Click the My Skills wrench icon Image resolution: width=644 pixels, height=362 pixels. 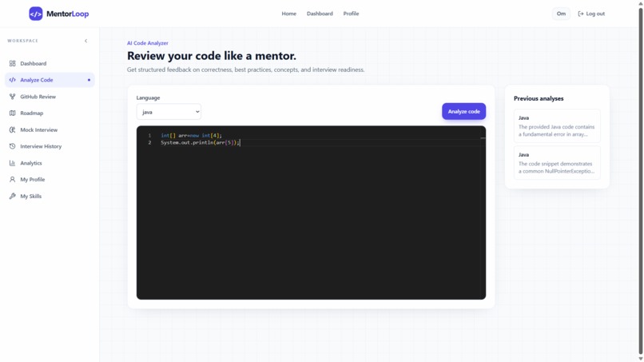pyautogui.click(x=12, y=196)
